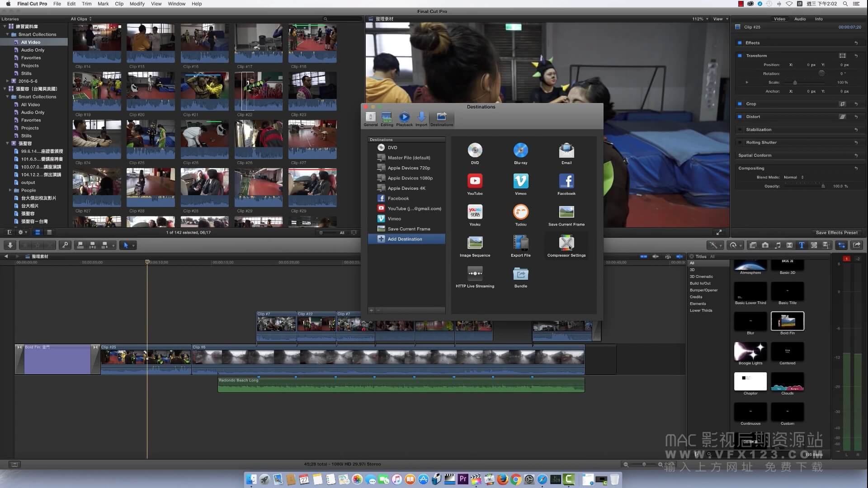Select Apple Devices 1080p destination
Viewport: 868px width, 488px height.
click(x=406, y=178)
